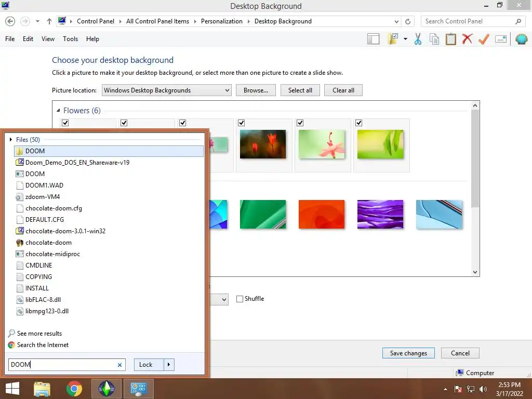This screenshot has width=532, height=399.
Task: Click the Paste clipboard icon
Action: pos(450,39)
